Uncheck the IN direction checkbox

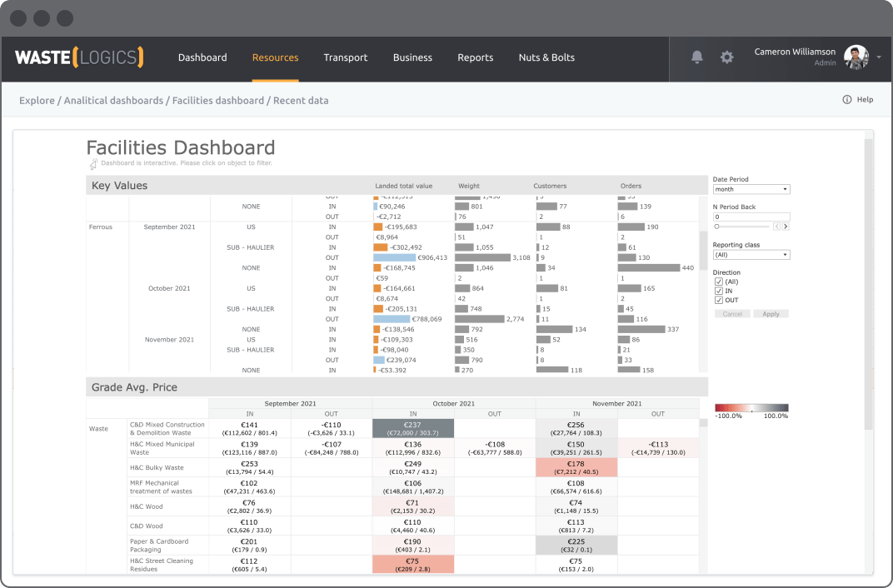point(719,292)
